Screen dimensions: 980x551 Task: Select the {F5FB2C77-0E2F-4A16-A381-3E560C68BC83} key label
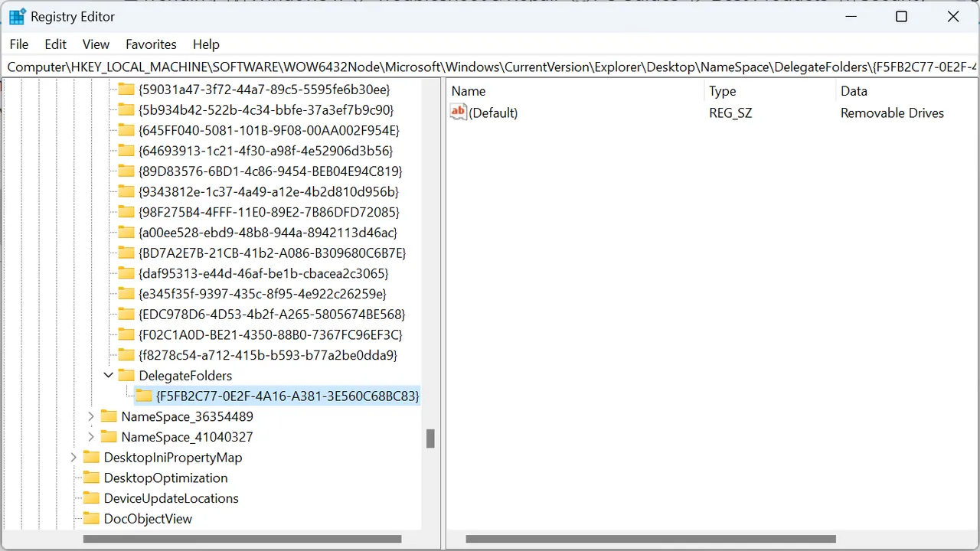click(x=287, y=396)
